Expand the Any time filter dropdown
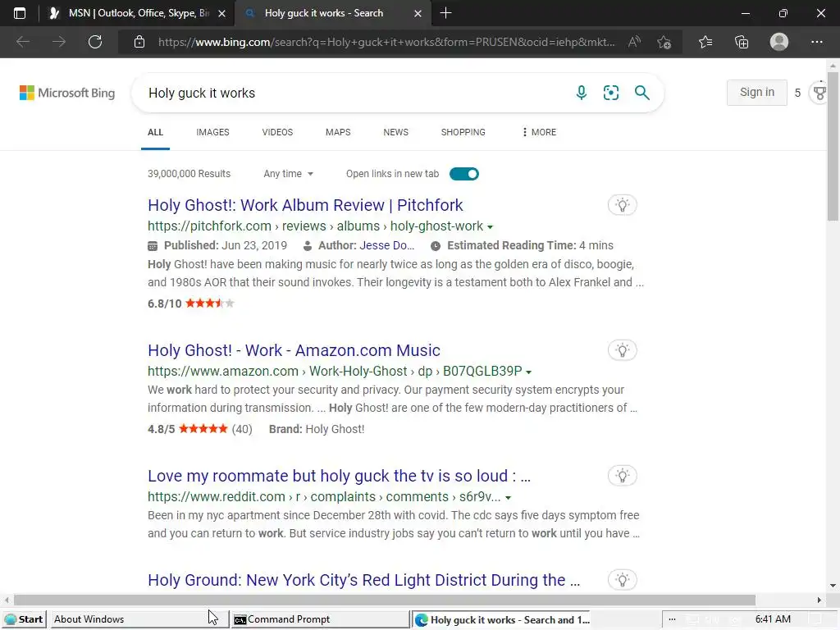This screenshot has width=840, height=630. click(x=288, y=174)
